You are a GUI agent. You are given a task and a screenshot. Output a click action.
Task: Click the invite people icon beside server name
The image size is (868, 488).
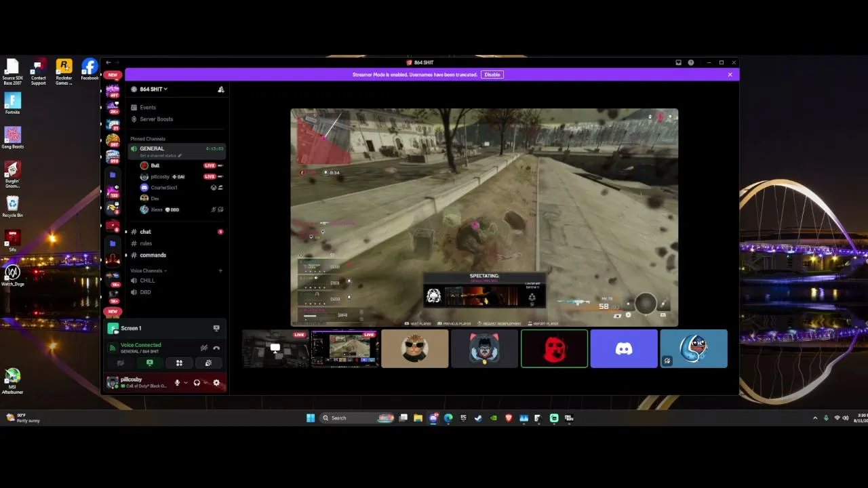[x=220, y=89]
